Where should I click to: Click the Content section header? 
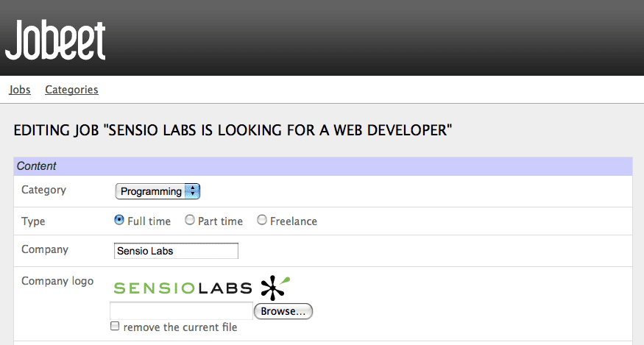coord(323,166)
